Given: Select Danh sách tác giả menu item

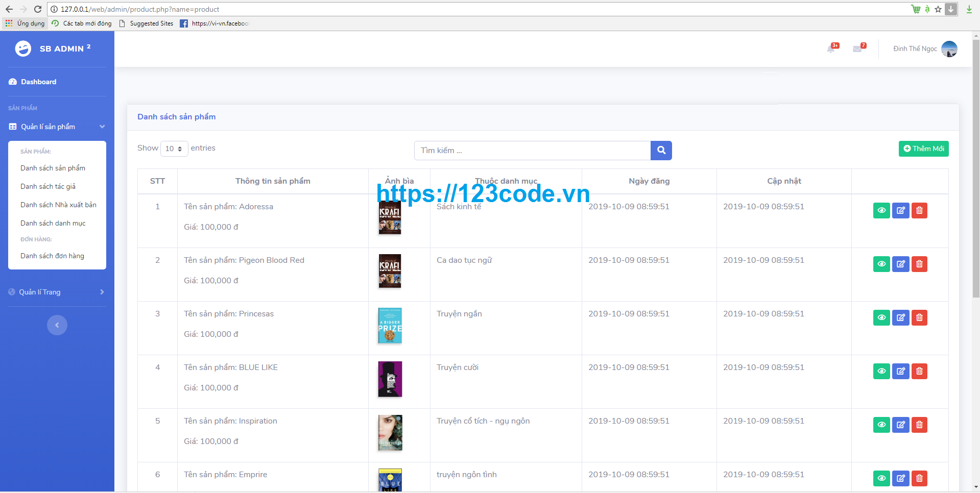Looking at the screenshot, I should point(48,186).
